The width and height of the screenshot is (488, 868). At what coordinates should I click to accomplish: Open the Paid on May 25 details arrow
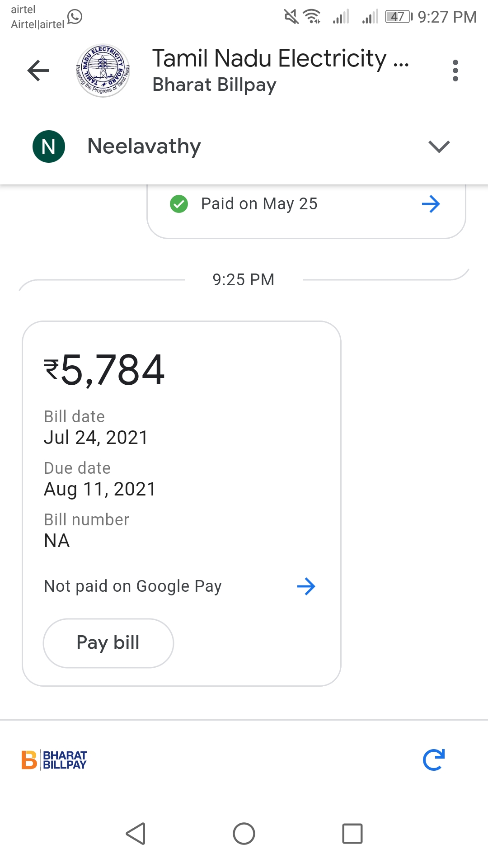[431, 204]
